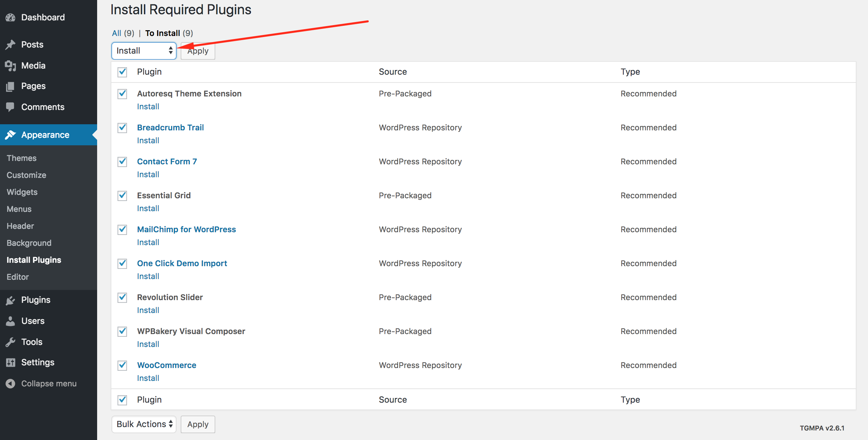Image resolution: width=868 pixels, height=440 pixels.
Task: Go to Customize submenu
Action: click(x=26, y=175)
